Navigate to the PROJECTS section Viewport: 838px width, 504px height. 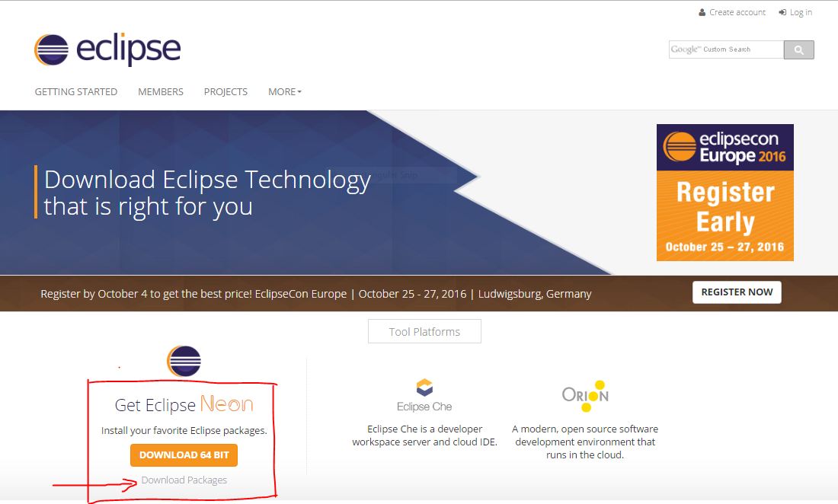pyautogui.click(x=225, y=91)
